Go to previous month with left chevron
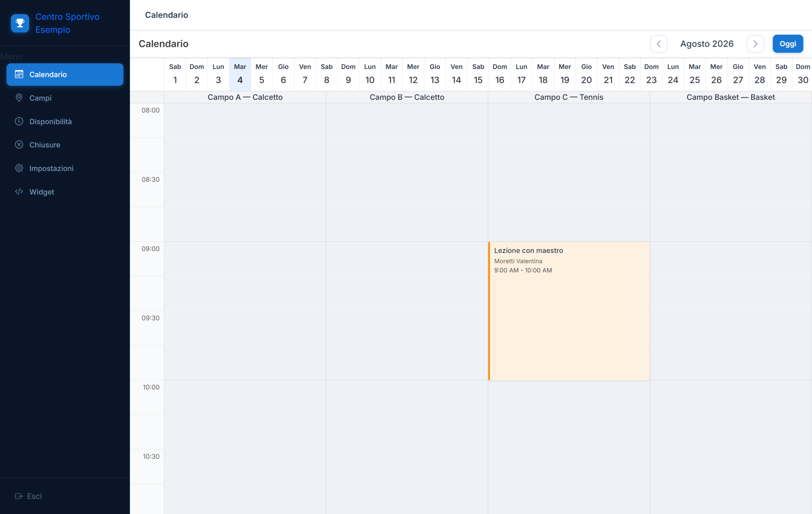Image resolution: width=812 pixels, height=514 pixels. click(x=658, y=44)
